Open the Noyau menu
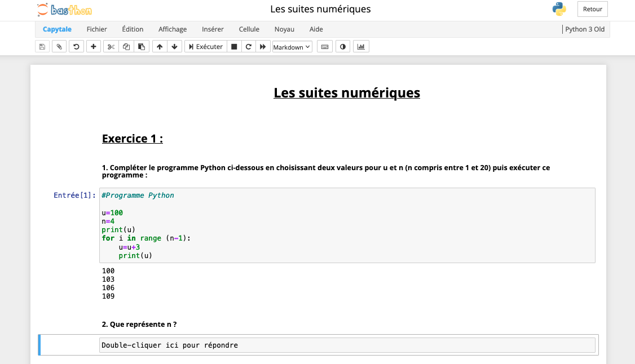Image resolution: width=635 pixels, height=364 pixels. click(284, 29)
